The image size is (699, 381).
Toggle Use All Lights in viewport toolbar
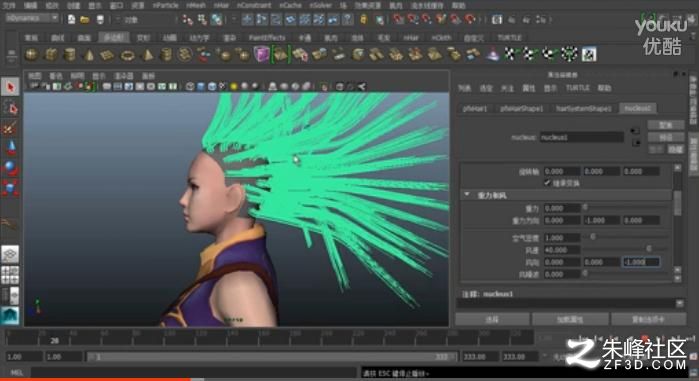click(x=234, y=86)
